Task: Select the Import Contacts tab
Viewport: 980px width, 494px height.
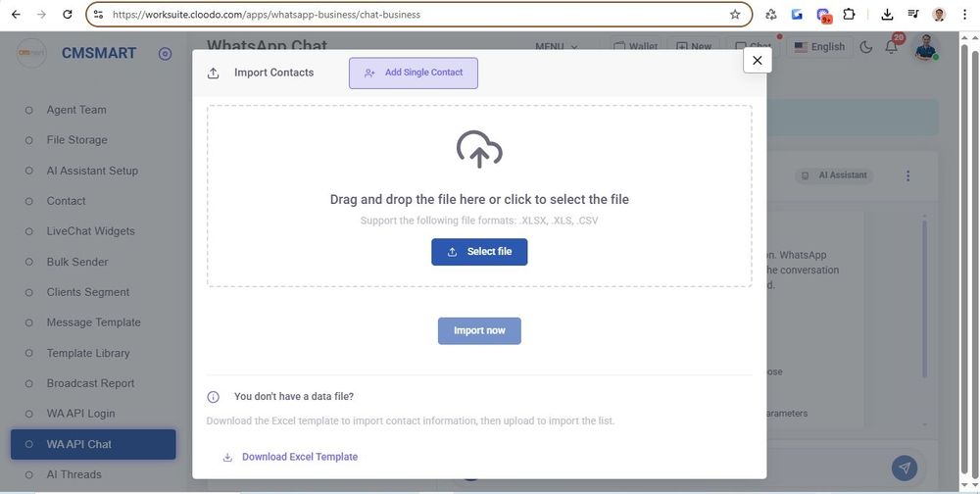Action: click(263, 73)
